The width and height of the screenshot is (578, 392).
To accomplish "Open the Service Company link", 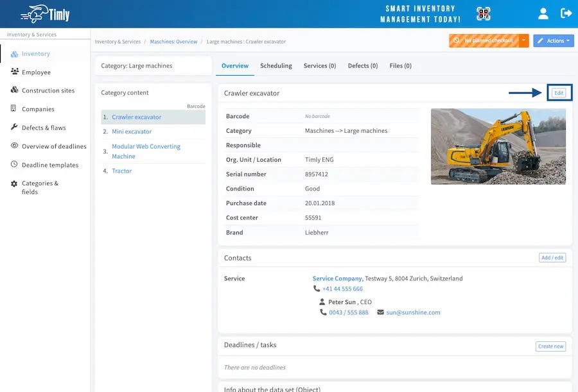I will [337, 278].
